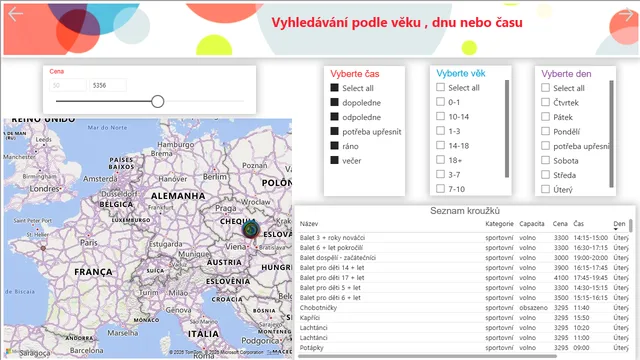Click obsazeno capacity cell
Viewport: 640px width, 360px height.
click(x=533, y=308)
